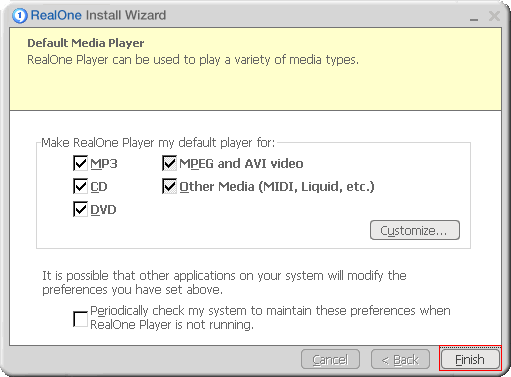Click the MPEG and AVI video label
The image size is (511, 377).
[241, 164]
